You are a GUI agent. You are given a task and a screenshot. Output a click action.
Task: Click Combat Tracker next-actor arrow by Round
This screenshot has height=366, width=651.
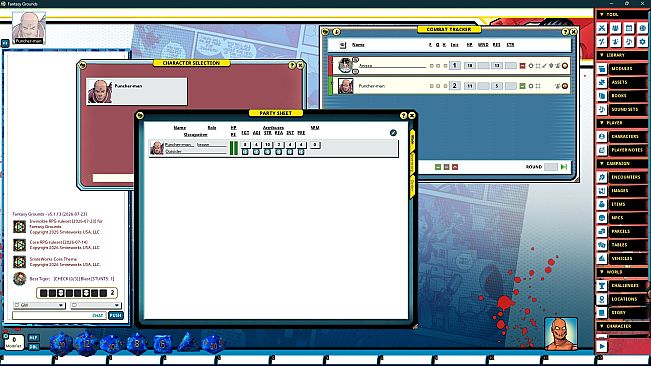click(x=564, y=167)
